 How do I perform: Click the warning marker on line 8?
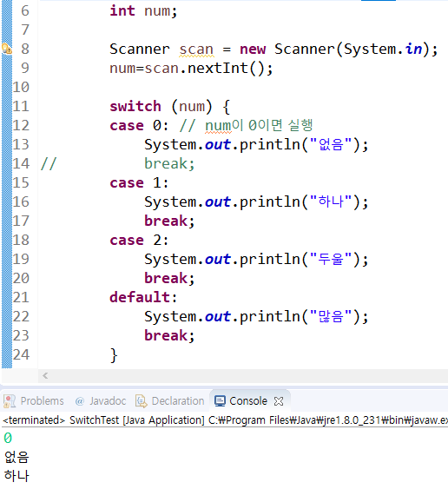point(7,49)
